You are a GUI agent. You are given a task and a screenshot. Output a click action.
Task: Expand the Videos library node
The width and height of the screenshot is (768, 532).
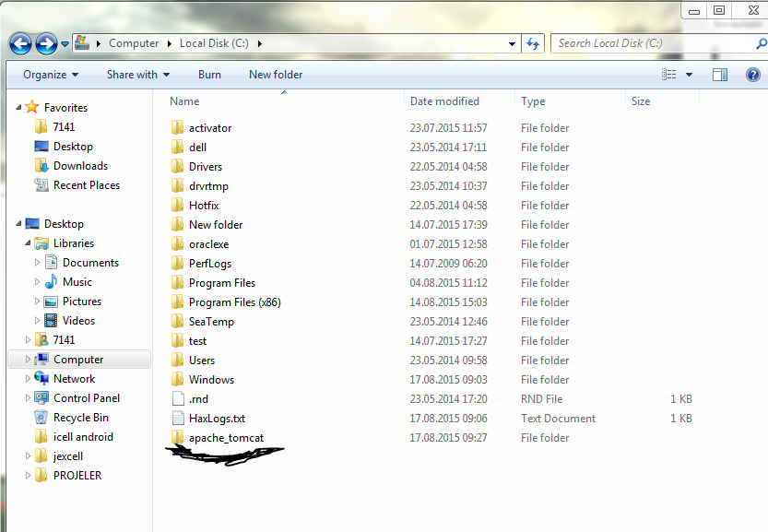pos(37,321)
